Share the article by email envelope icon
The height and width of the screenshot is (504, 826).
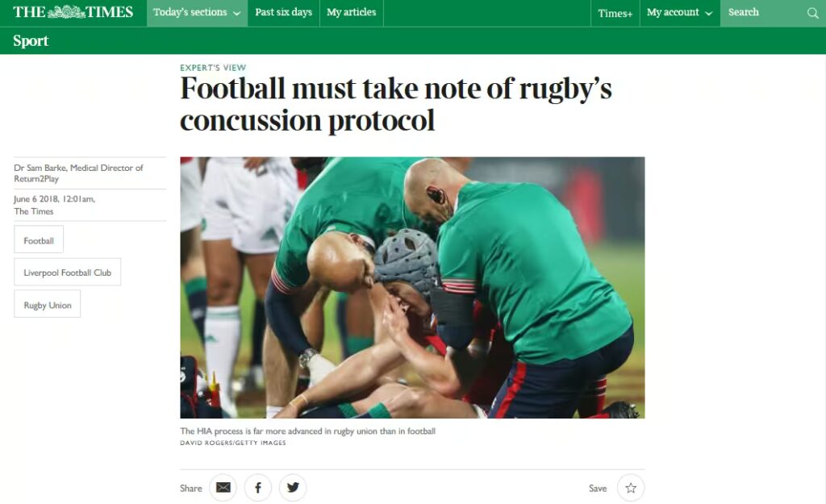(223, 488)
